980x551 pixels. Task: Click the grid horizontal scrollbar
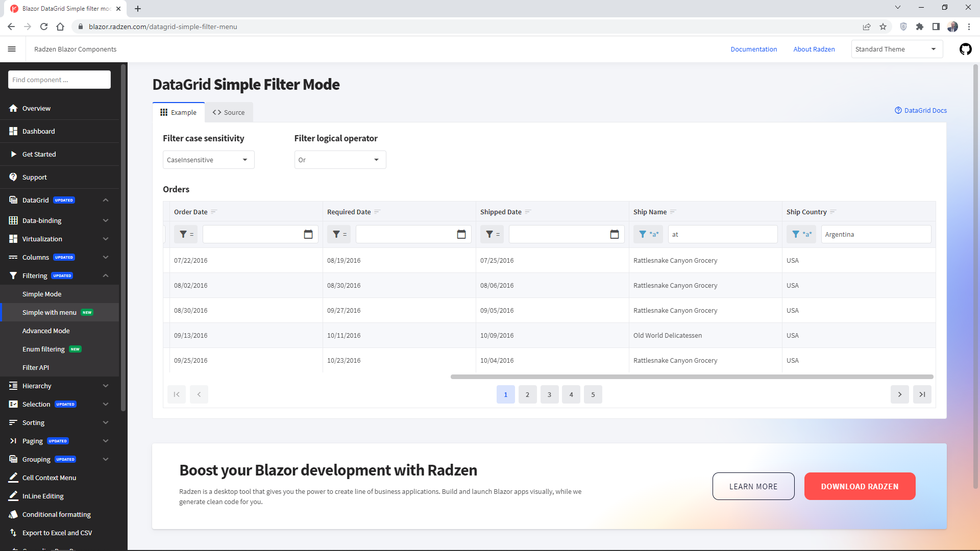(692, 377)
